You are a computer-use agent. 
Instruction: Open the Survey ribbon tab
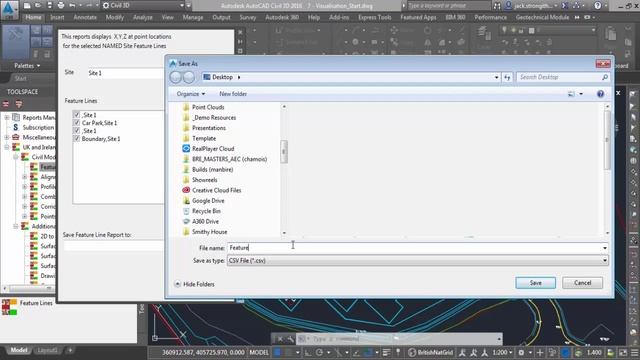coord(248,17)
